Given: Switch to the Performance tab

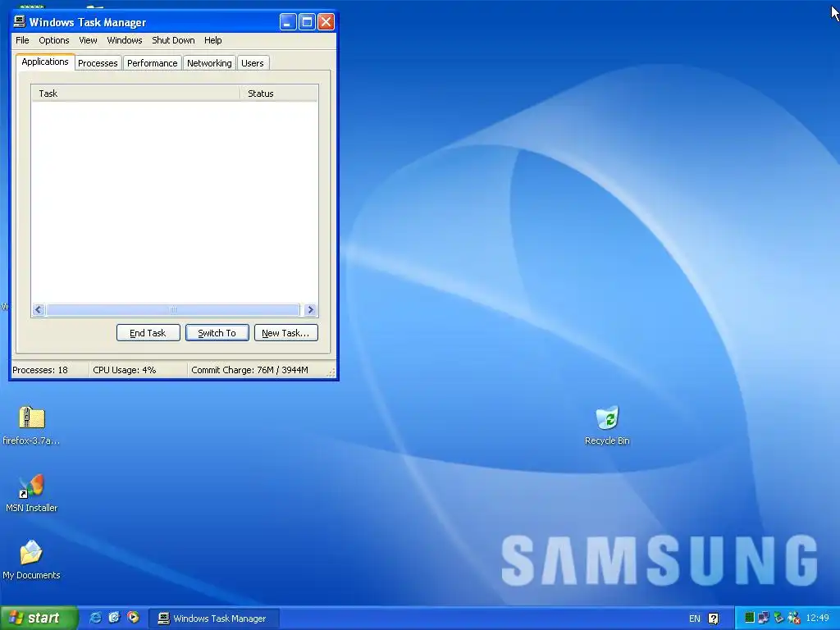Looking at the screenshot, I should coord(152,63).
